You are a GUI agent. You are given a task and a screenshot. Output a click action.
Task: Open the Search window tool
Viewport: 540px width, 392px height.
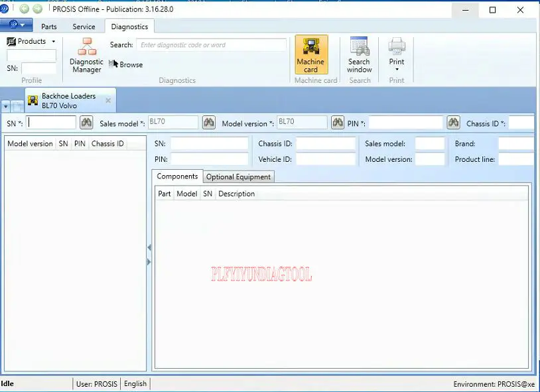[359, 55]
